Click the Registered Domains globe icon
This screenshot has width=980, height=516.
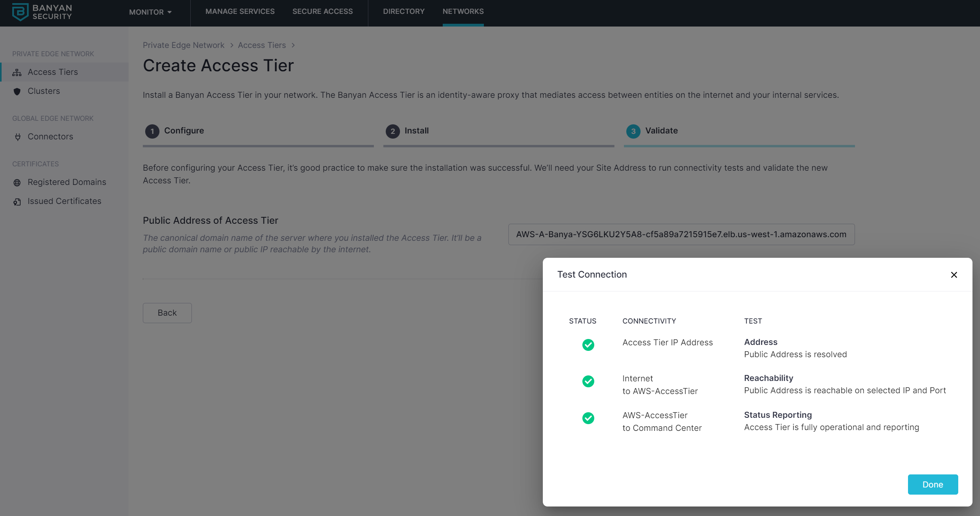click(x=17, y=183)
